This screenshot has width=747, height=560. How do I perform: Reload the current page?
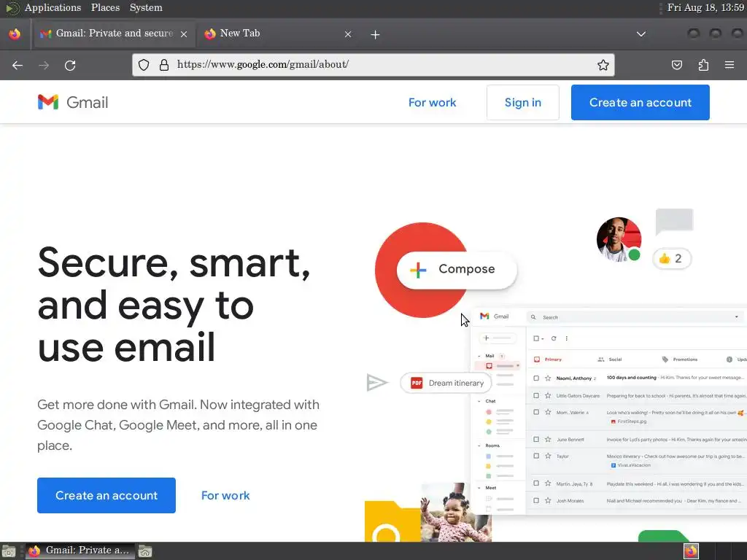(70, 65)
